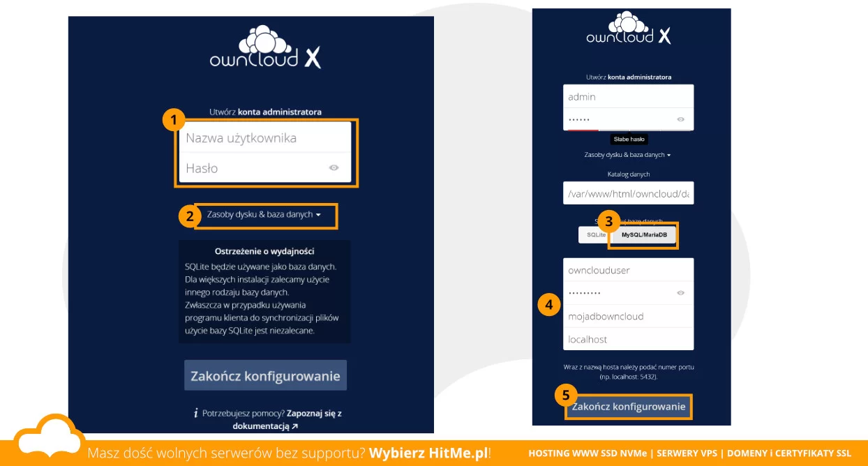The width and height of the screenshot is (868, 466).
Task: Click the mojadbowncloud database name field
Action: (629, 316)
